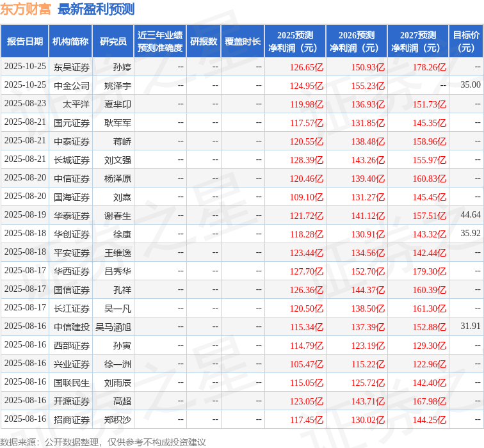The image size is (484, 448).
Task: Select 华泰证券 institution cell
Action: [72, 216]
